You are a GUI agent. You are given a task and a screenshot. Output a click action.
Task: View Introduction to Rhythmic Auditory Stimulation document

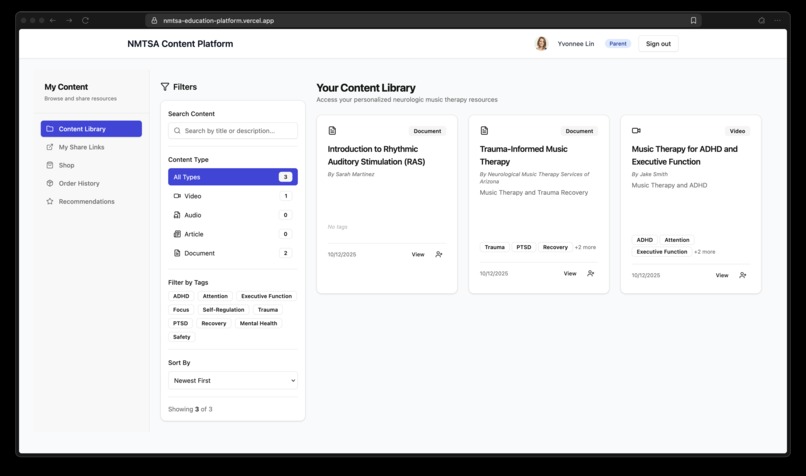click(x=418, y=254)
